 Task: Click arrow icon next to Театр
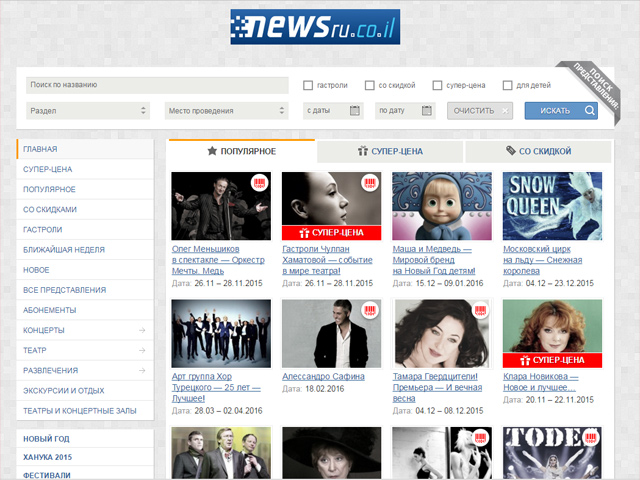(142, 350)
